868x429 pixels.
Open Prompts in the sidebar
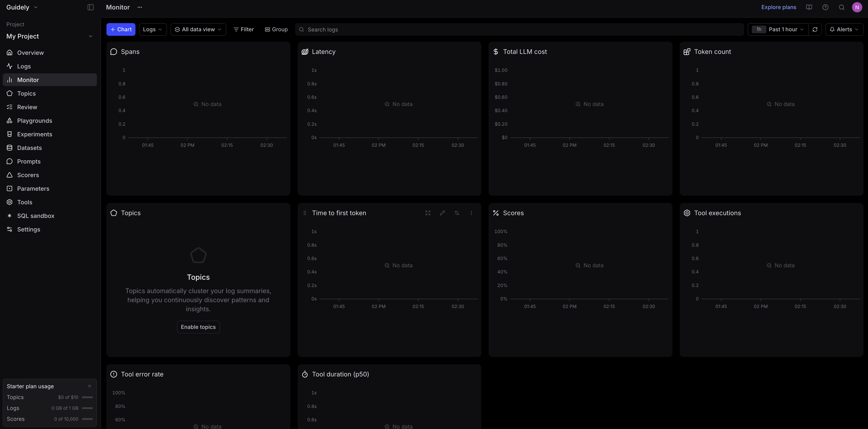click(50, 161)
